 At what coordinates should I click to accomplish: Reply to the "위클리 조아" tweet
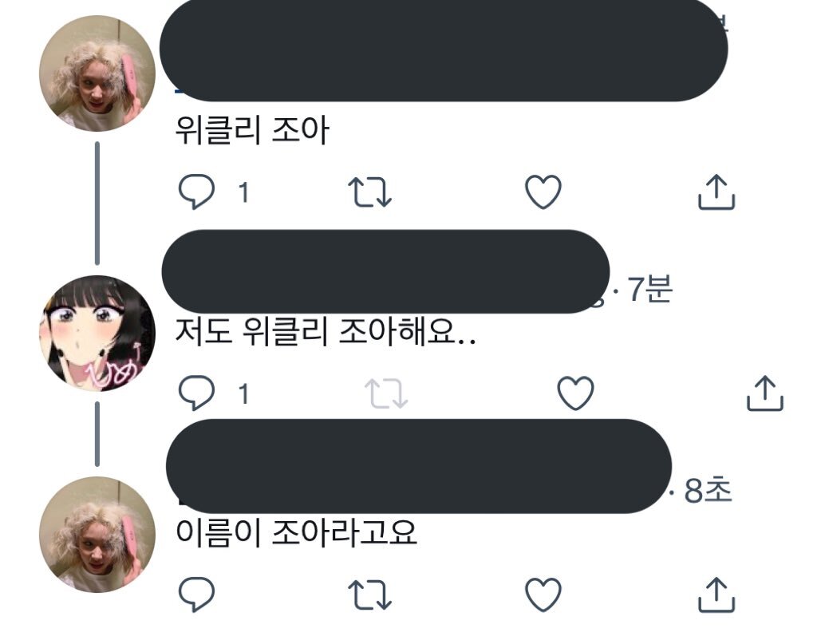pyautogui.click(x=196, y=192)
